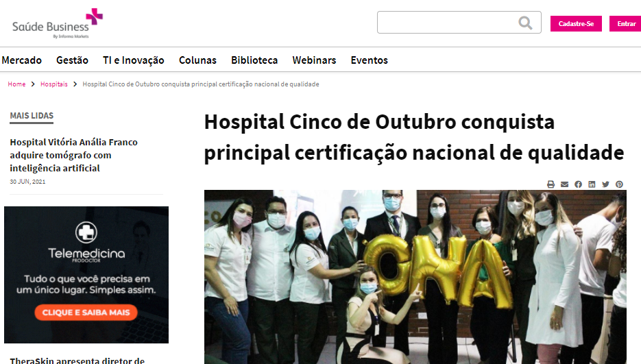The image size is (641, 364).
Task: Go to the Colunas section
Action: (x=197, y=60)
